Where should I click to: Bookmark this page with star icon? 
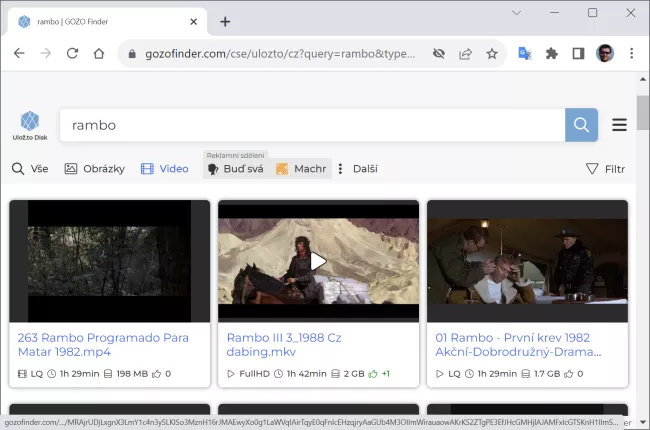(x=492, y=53)
